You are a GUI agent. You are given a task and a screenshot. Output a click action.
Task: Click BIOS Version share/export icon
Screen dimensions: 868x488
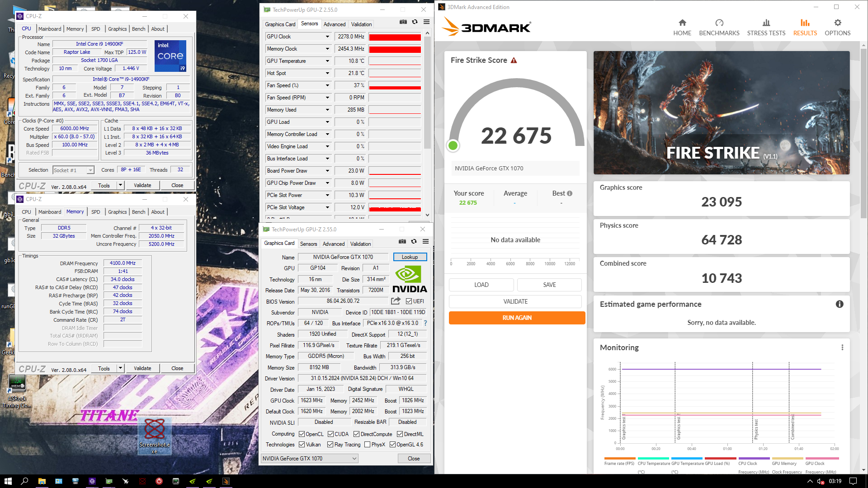[x=396, y=301]
